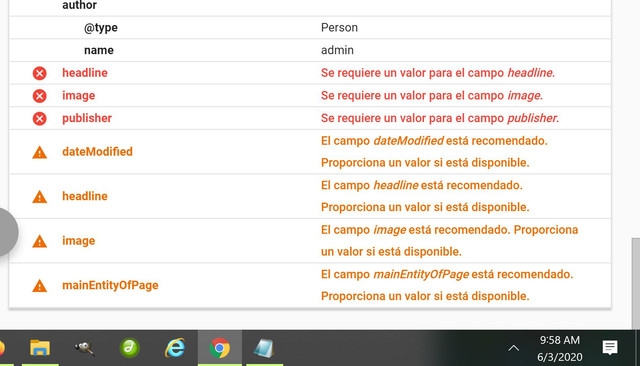Click the orange warning triangle beside headline
Screen dimensions: 640x366
coord(40,197)
